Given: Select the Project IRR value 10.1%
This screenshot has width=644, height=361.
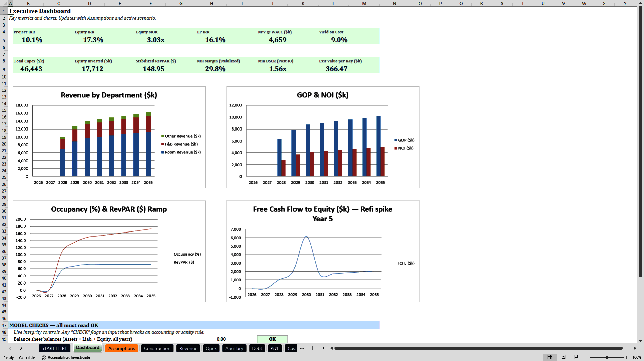Looking at the screenshot, I should tap(32, 40).
